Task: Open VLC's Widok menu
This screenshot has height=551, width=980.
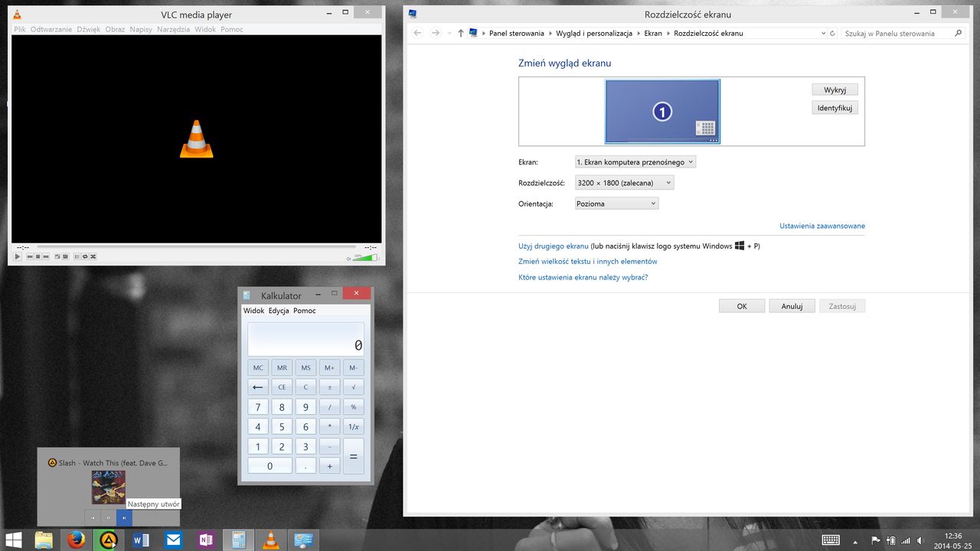Action: 205,29
